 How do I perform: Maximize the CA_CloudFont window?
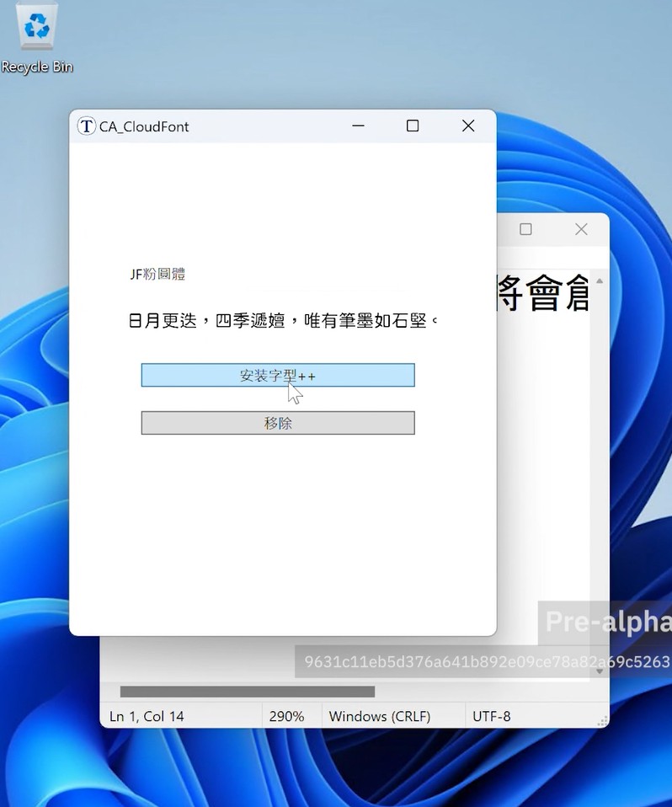[x=413, y=126]
